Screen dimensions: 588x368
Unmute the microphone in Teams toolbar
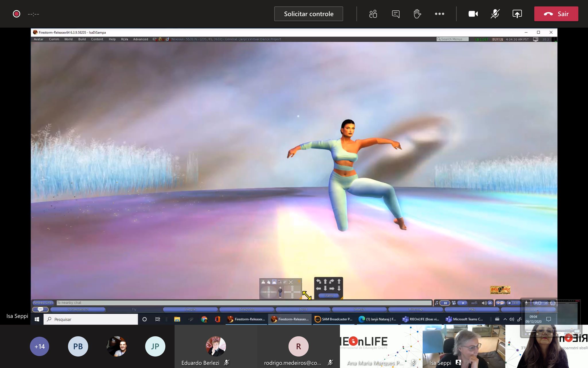495,14
